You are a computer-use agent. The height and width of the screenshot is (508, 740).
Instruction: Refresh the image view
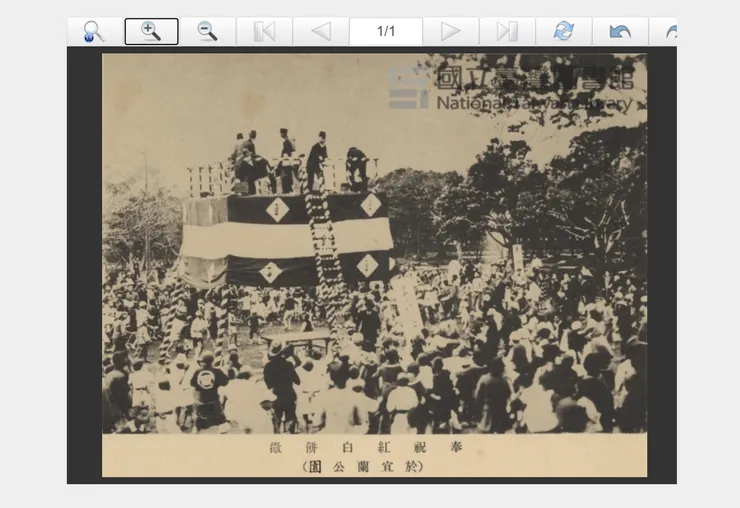click(563, 32)
